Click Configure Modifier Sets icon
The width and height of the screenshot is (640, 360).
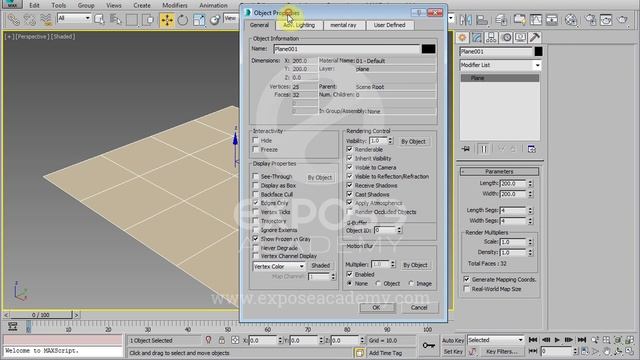click(531, 149)
